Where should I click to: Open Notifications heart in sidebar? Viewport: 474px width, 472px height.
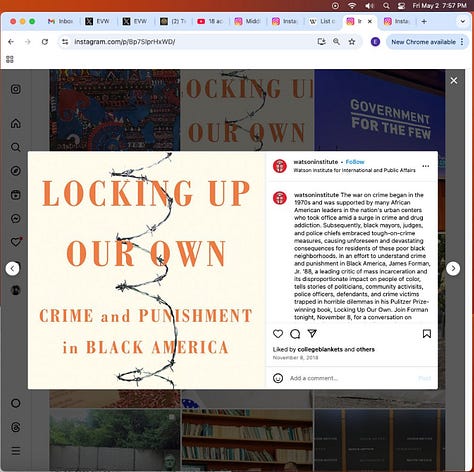[x=16, y=242]
